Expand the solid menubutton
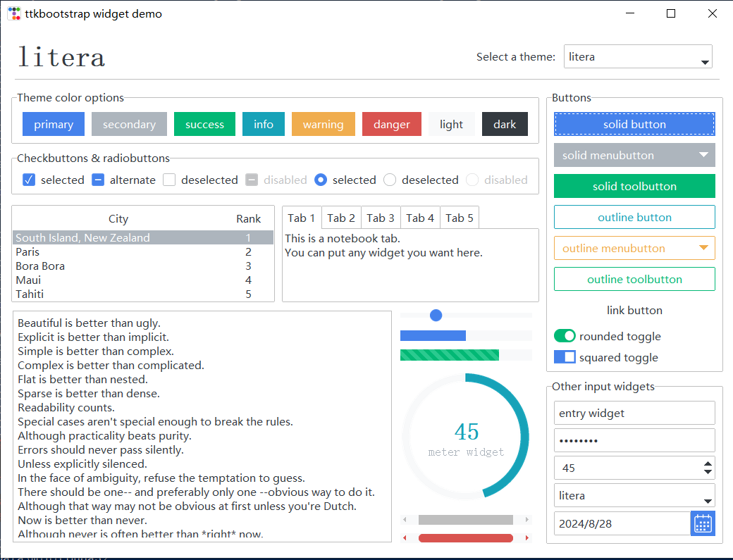The height and width of the screenshot is (560, 733). point(634,155)
